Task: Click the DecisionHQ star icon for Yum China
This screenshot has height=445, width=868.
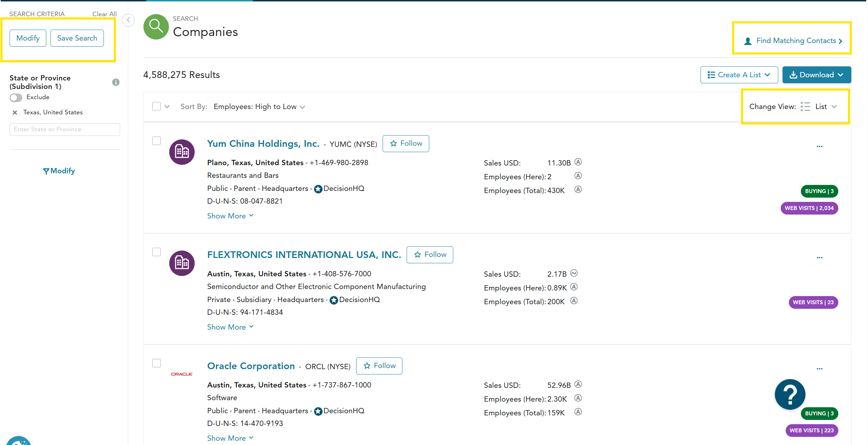Action: pyautogui.click(x=318, y=189)
